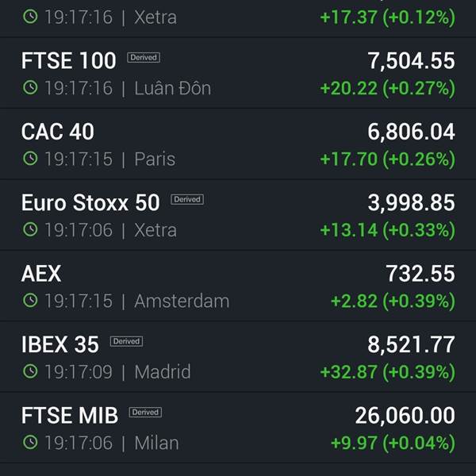This screenshot has height=476, width=476.
Task: Tap the clock icon in Euro Stoxx 50 row
Action: click(30, 229)
